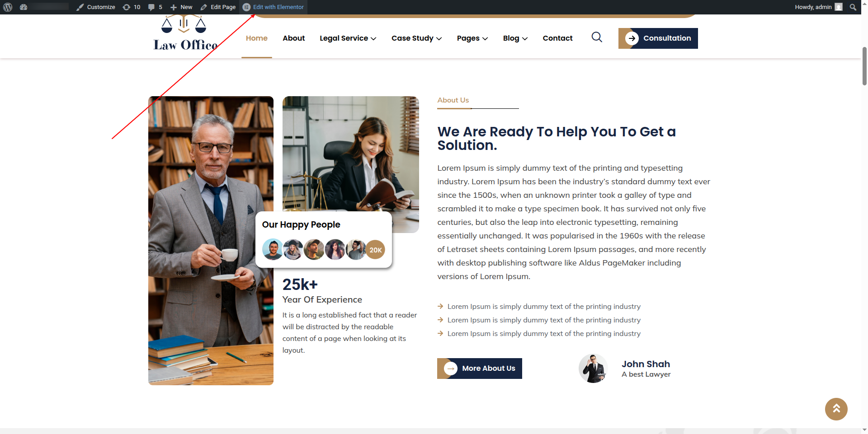The height and width of the screenshot is (434, 868).
Task: Open the About menu item
Action: tap(293, 38)
